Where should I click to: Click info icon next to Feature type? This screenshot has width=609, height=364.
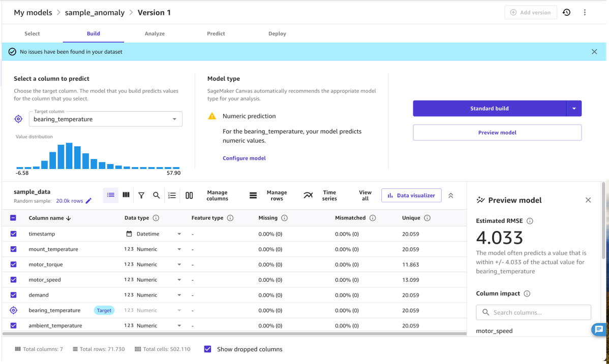pyautogui.click(x=230, y=218)
